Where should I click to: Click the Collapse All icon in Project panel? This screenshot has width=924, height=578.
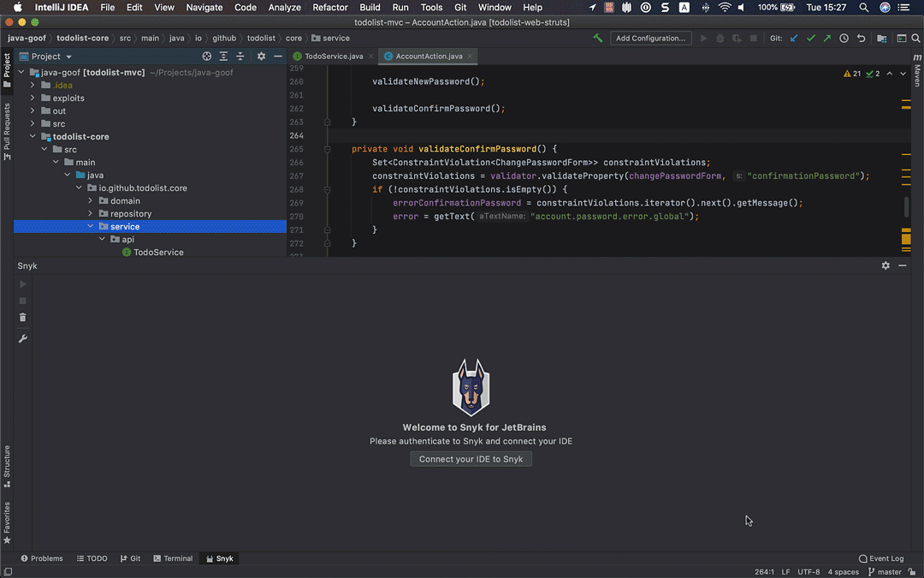point(240,56)
